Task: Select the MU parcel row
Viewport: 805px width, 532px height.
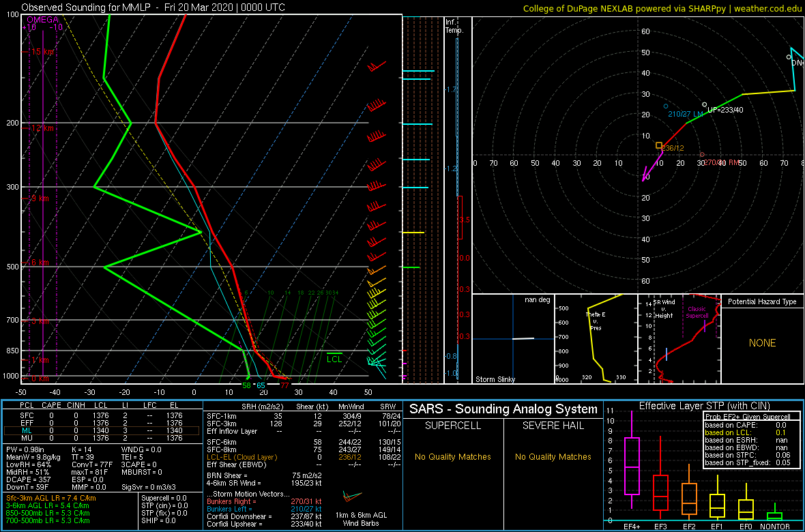Action: click(101, 439)
